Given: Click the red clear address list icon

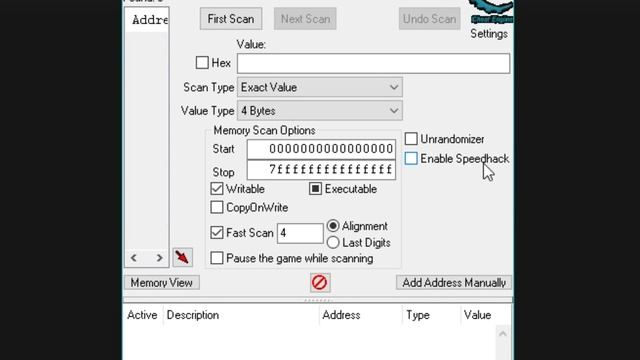Looking at the screenshot, I should pos(320,282).
